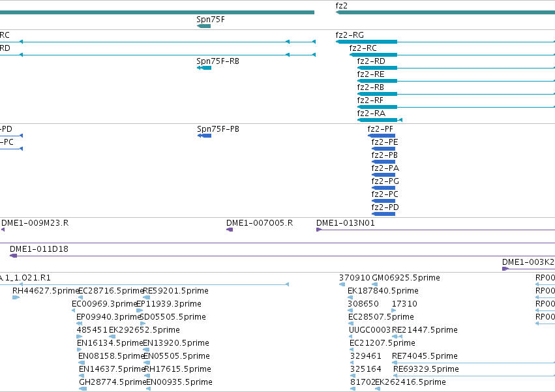Select EST UUGC0003
Viewport: 555px width, 392px height.
coord(351,337)
